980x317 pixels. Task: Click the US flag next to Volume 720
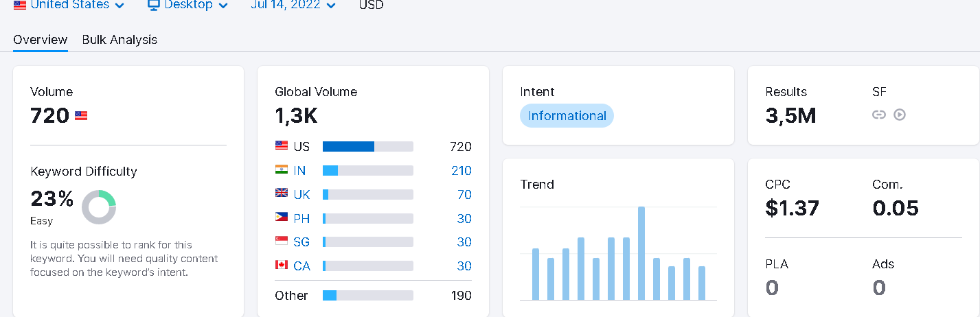point(81,116)
